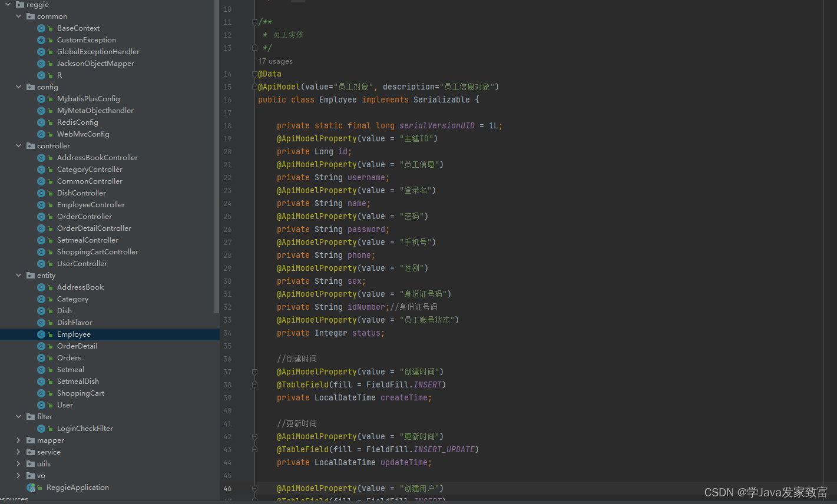Click the common package folder icon
This screenshot has width=837, height=504.
pyautogui.click(x=31, y=16)
